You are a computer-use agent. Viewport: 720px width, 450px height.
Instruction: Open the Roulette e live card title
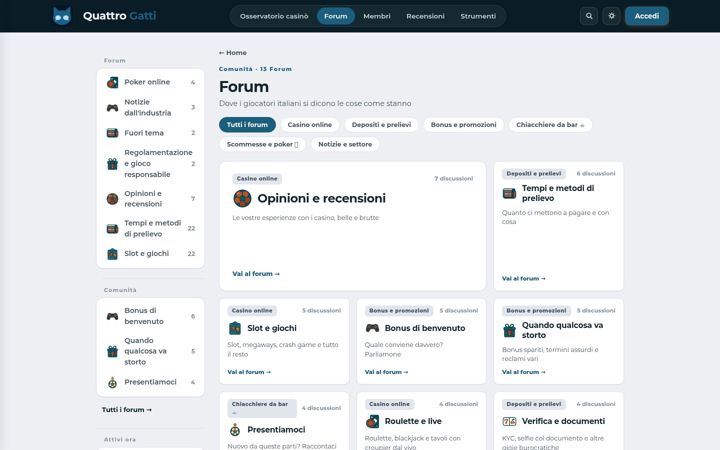coord(413,421)
